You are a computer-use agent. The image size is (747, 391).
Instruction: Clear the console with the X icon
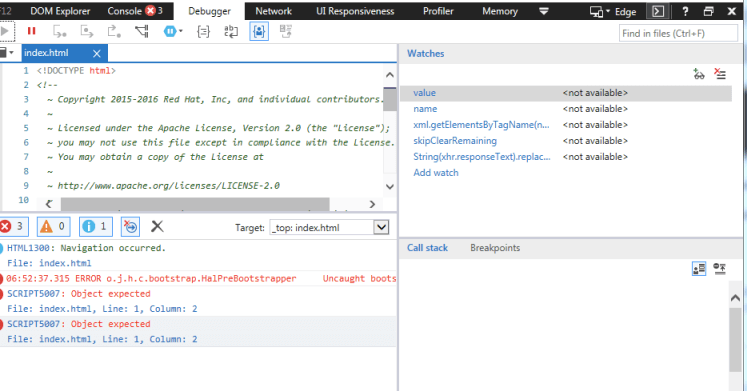pos(157,226)
